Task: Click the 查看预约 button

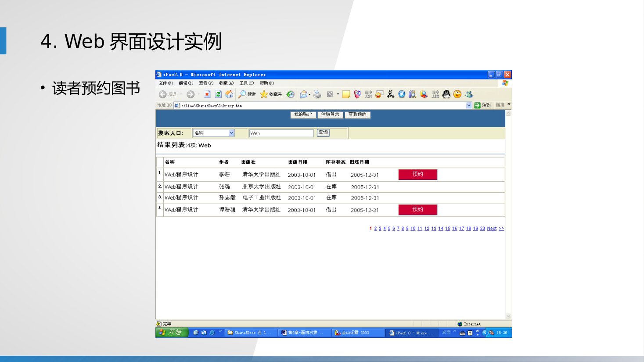Action: [x=357, y=115]
